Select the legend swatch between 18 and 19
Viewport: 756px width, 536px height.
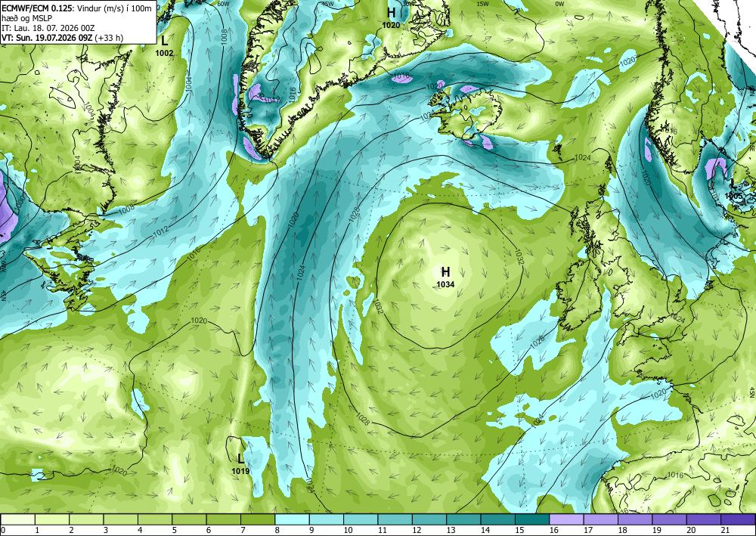(635, 519)
